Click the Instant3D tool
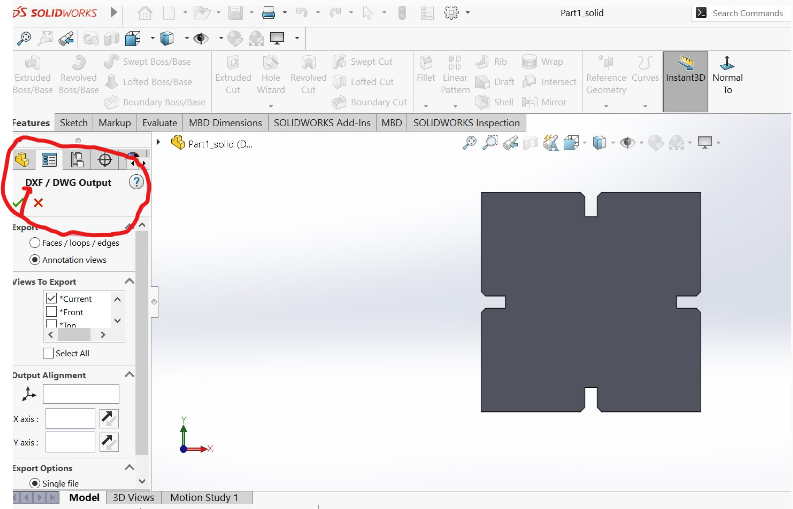 [685, 81]
